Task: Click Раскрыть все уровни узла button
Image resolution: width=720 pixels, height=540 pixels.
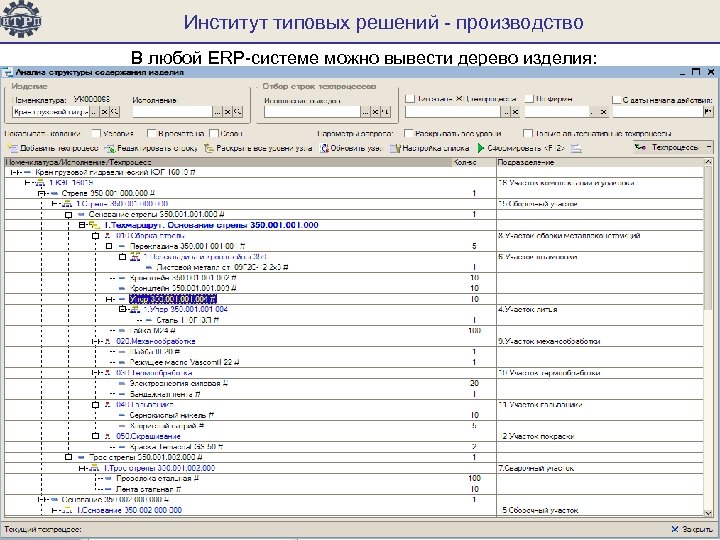Action: pyautogui.click(x=259, y=148)
